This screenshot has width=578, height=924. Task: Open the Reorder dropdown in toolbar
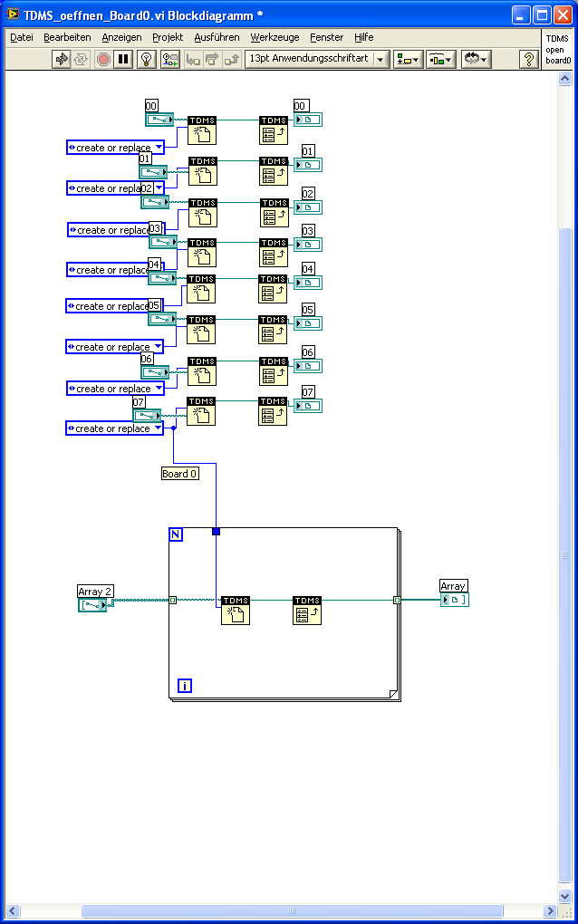tap(476, 59)
